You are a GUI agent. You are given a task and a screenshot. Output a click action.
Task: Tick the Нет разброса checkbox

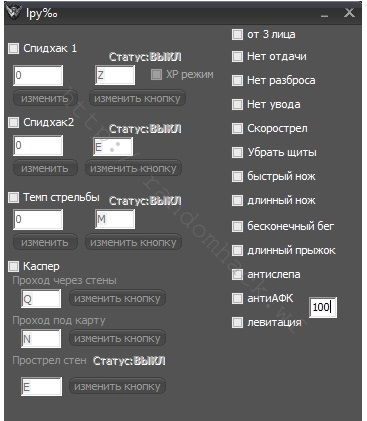237,80
